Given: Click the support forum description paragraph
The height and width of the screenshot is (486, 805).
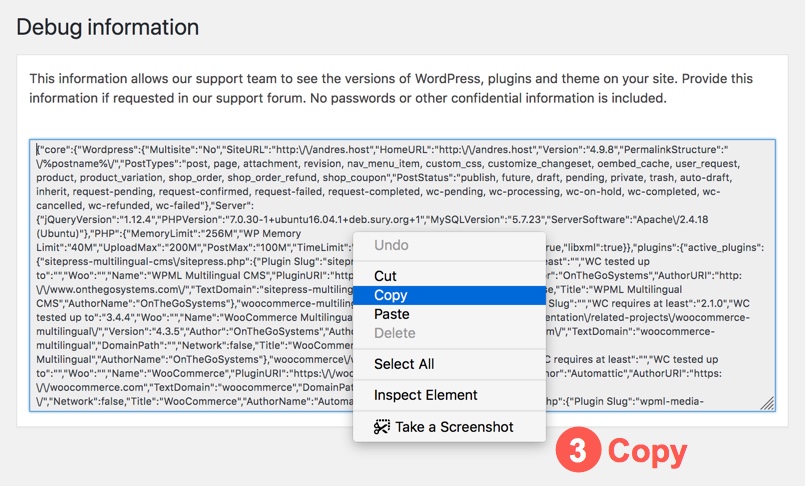Looking at the screenshot, I should [x=391, y=88].
